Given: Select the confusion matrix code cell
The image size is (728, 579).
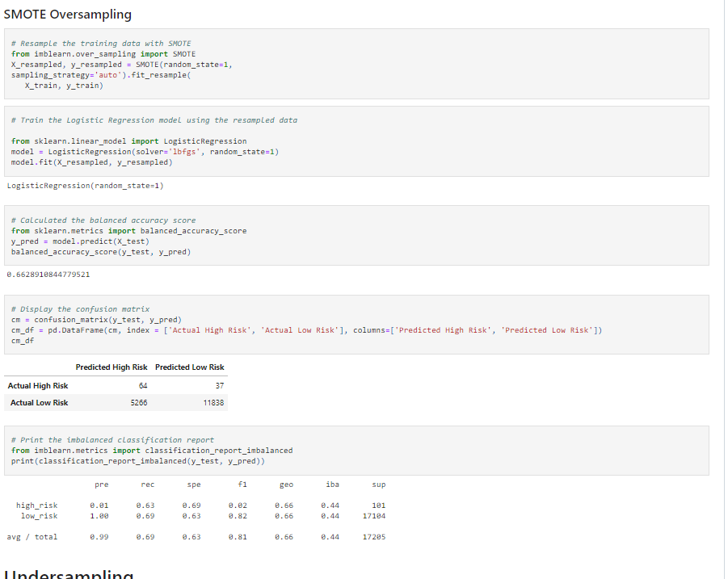Looking at the screenshot, I should [356, 325].
